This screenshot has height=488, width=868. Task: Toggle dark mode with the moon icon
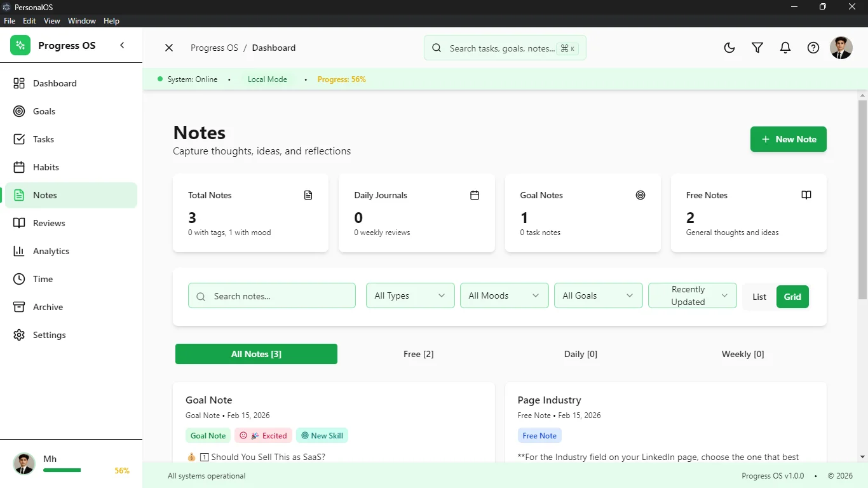pyautogui.click(x=729, y=48)
